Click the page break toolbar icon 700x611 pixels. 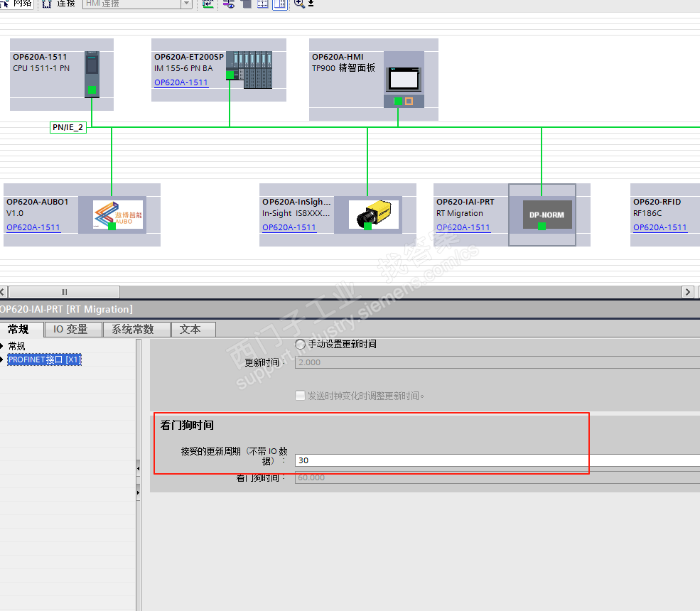pyautogui.click(x=246, y=4)
